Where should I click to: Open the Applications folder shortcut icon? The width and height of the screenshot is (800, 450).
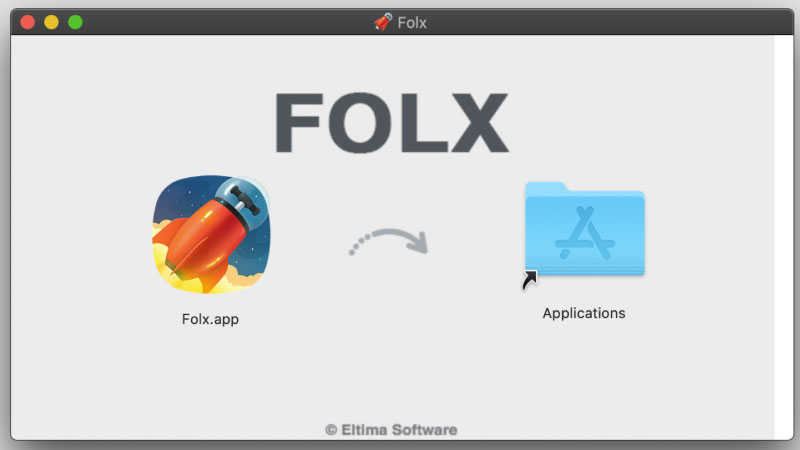pyautogui.click(x=585, y=229)
